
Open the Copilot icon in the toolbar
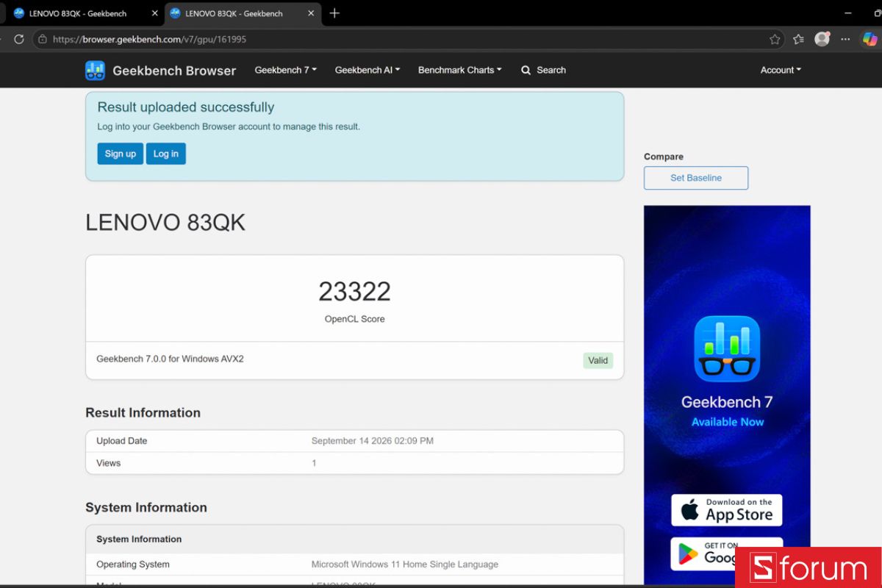coord(870,39)
